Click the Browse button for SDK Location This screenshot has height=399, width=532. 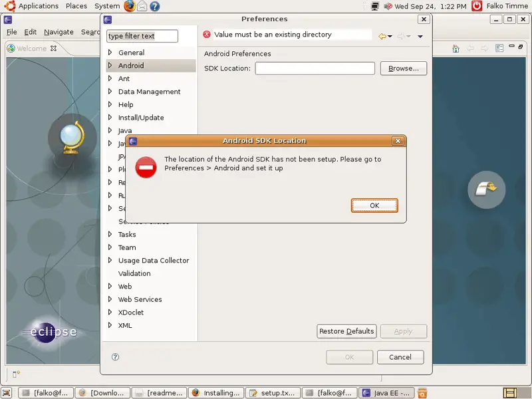pos(403,68)
